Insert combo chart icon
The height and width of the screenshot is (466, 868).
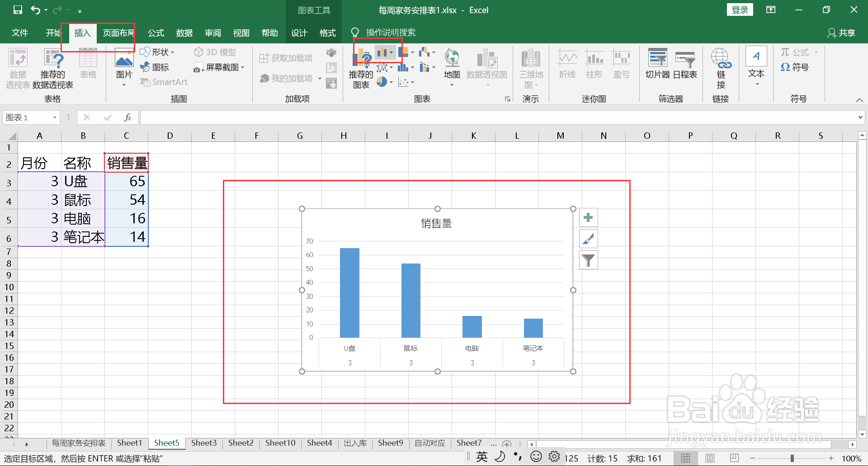point(425,67)
